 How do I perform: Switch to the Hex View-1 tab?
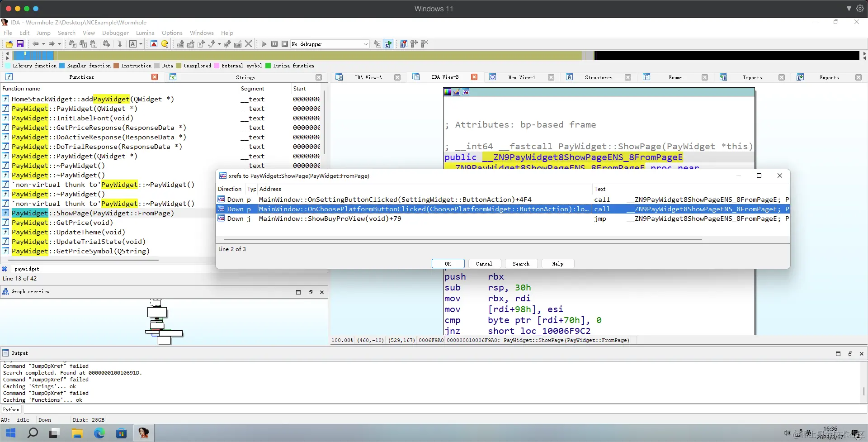coord(521,77)
